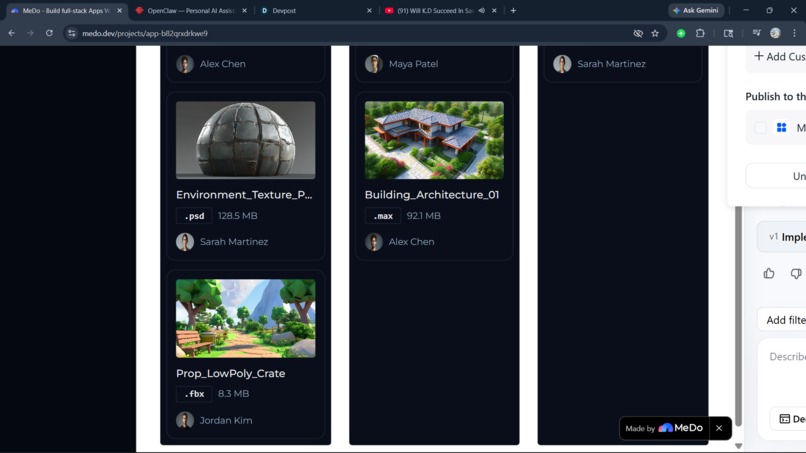Click the scrollbar down arrow
This screenshot has width=806, height=453.
click(738, 446)
